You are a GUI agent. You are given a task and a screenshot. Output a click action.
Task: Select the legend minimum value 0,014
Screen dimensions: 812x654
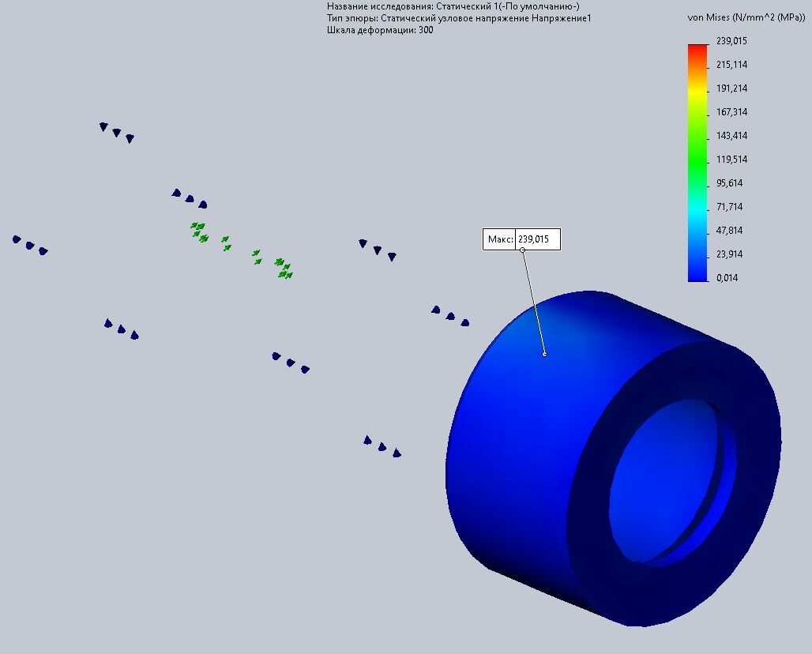(727, 278)
